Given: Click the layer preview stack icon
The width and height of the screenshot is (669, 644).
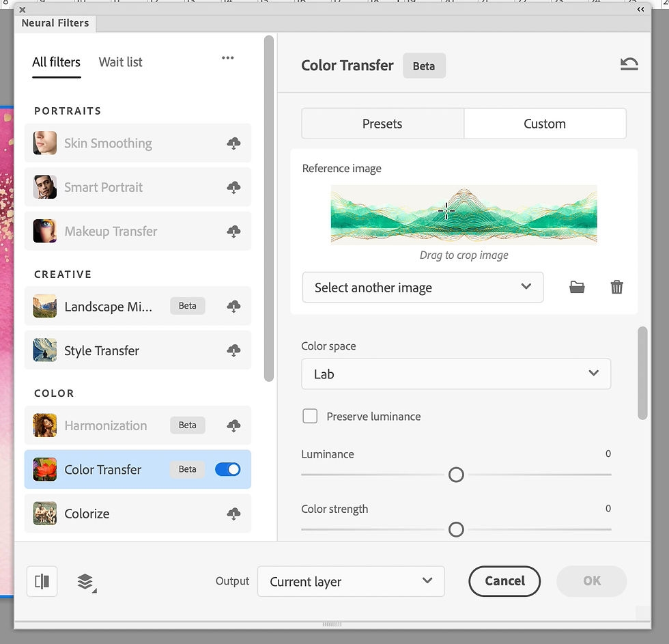Looking at the screenshot, I should 85,582.
